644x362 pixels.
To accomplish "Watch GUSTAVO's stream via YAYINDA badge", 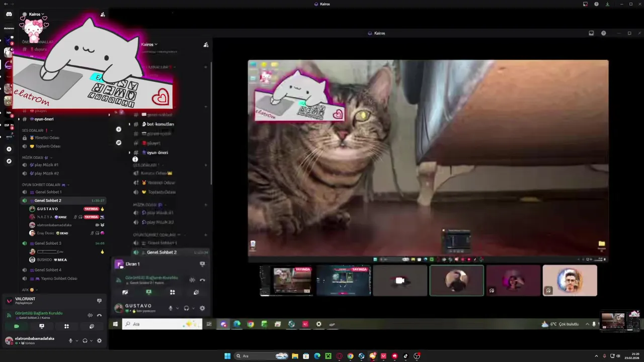I will (91, 209).
